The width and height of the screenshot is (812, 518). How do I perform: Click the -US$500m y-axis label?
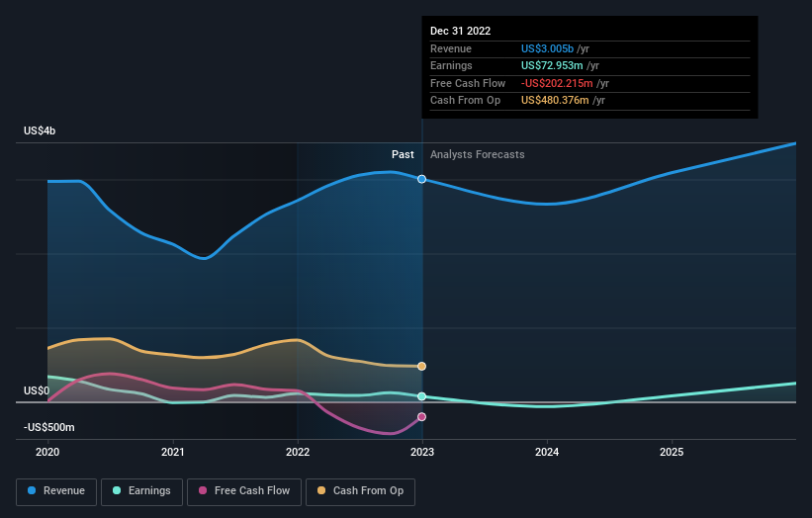[49, 427]
